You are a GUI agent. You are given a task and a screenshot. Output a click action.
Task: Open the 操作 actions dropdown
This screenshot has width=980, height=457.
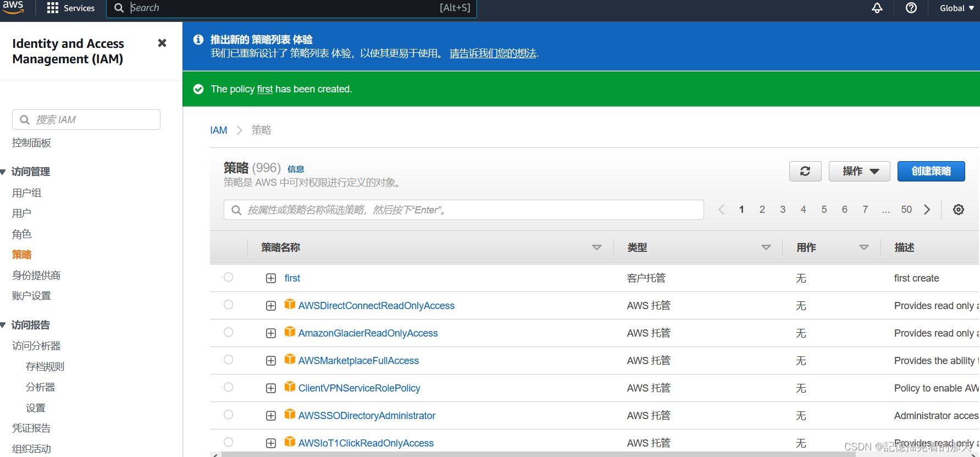[x=861, y=171]
